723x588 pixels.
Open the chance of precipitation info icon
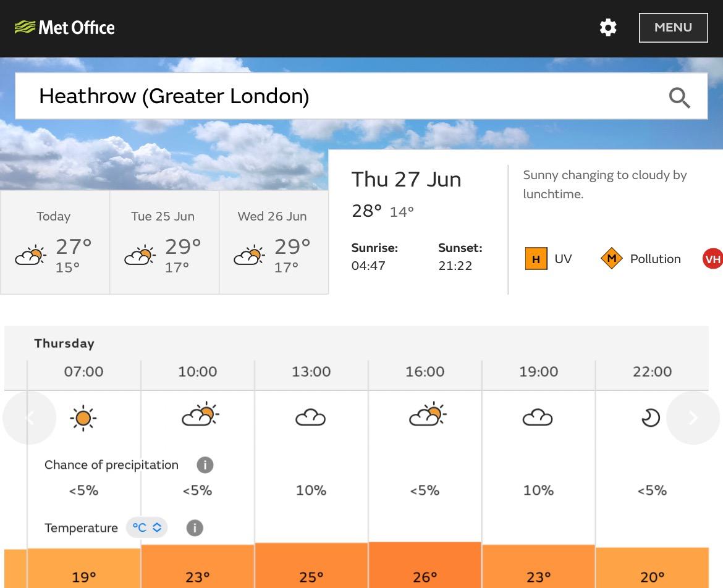click(205, 465)
